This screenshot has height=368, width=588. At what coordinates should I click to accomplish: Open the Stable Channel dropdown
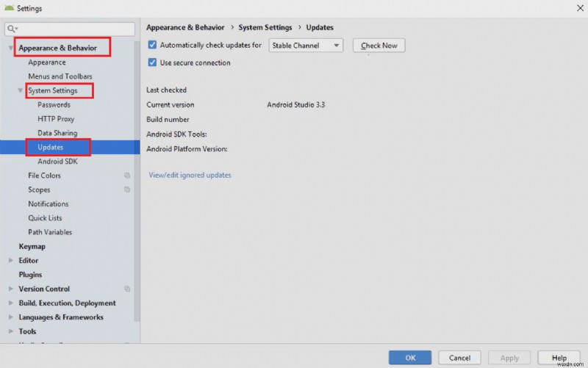click(306, 46)
